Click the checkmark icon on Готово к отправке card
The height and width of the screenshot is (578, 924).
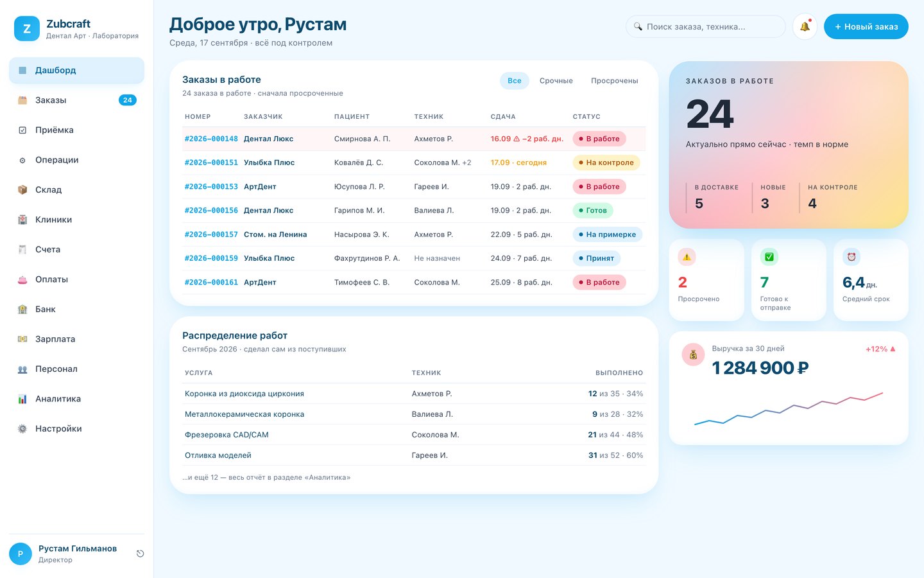(769, 257)
